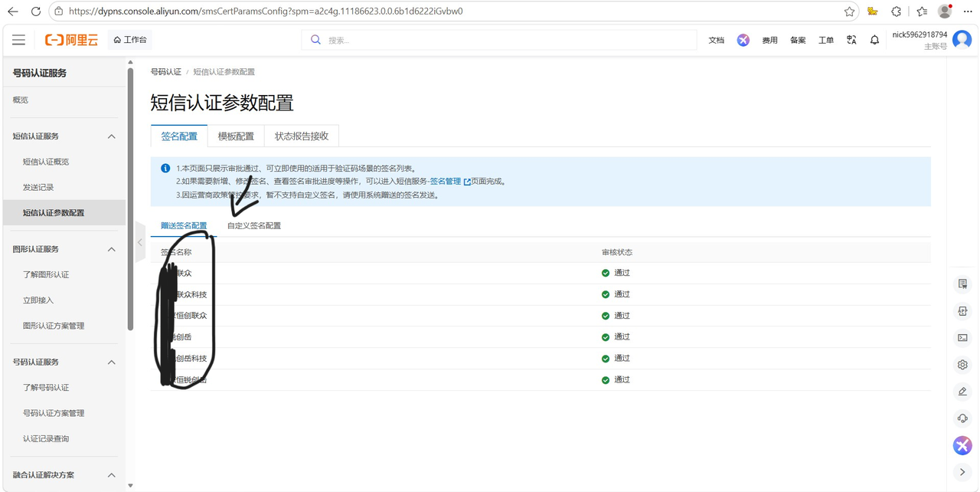980x492 pixels.
Task: Switch language with the translate icon
Action: [851, 40]
